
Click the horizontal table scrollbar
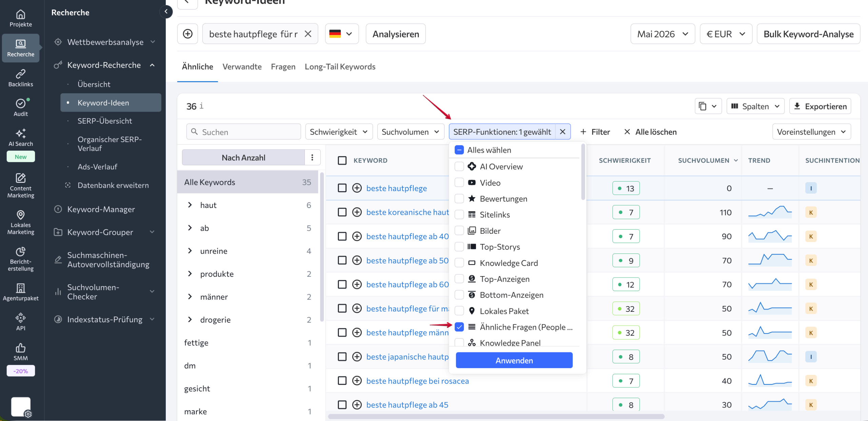(496, 416)
